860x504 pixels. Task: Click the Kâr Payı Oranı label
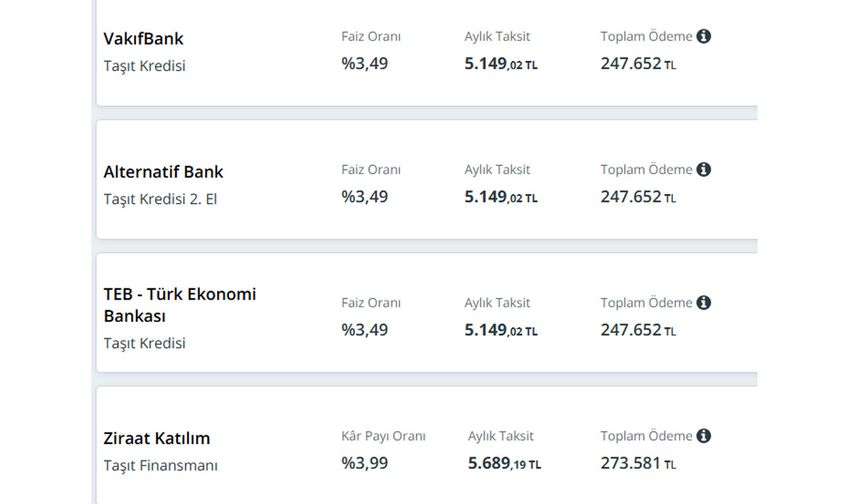(383, 436)
